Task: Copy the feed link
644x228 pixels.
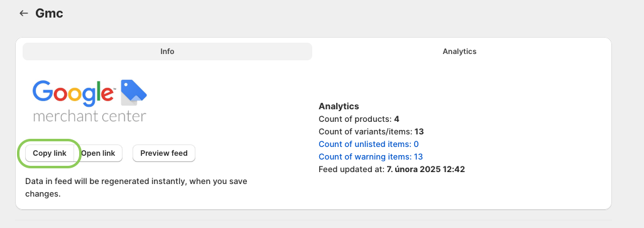Action: 49,153
